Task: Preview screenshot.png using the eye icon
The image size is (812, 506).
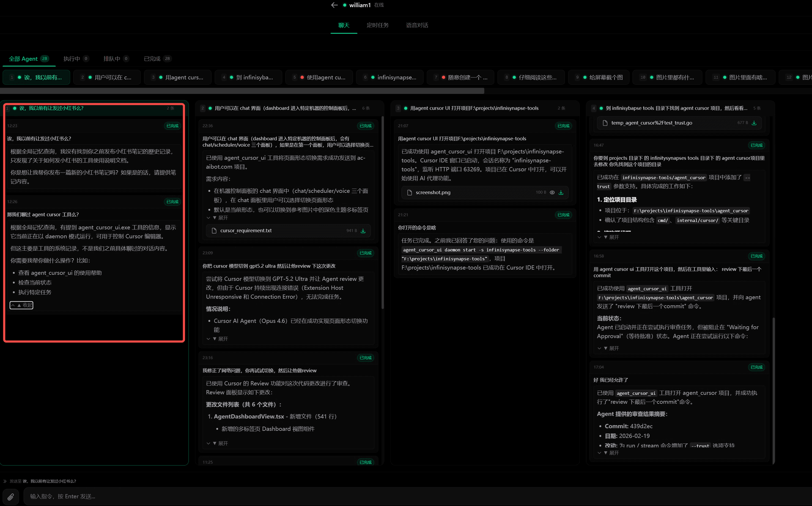Action: pyautogui.click(x=552, y=192)
